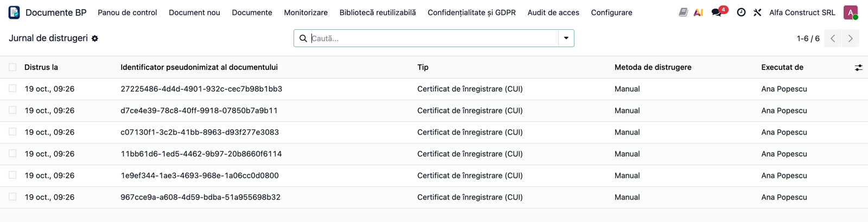Click the 1-6 / 6 pager counter
Image resolution: width=868 pixels, height=222 pixels.
coord(808,38)
